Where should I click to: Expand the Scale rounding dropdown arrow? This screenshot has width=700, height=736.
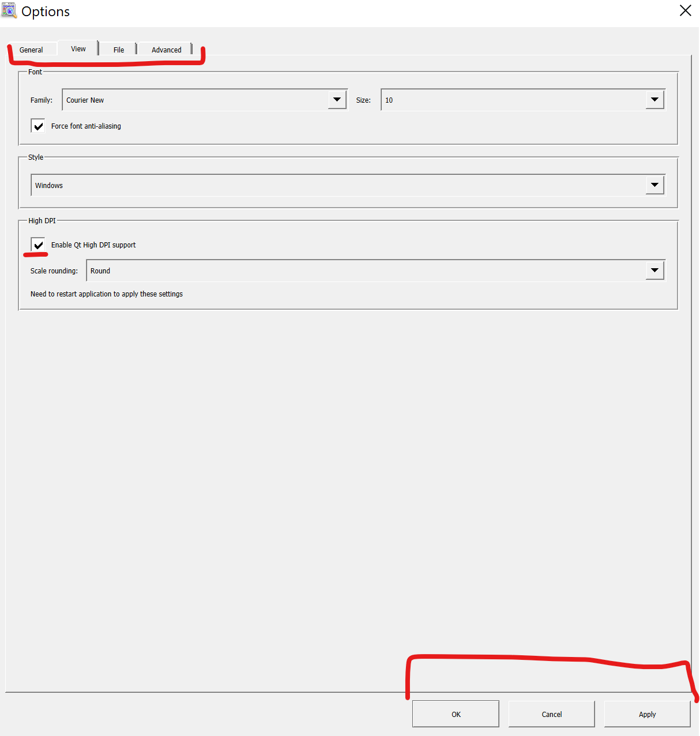[x=654, y=271]
